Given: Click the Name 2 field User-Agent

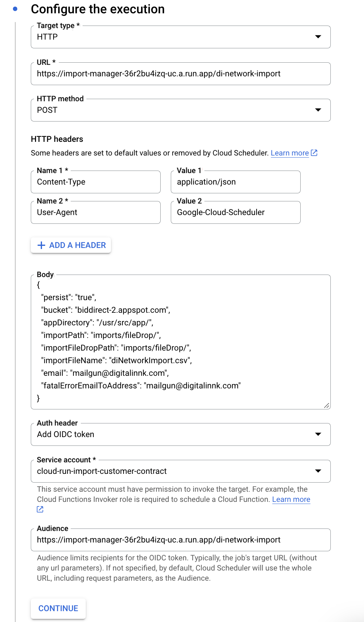Looking at the screenshot, I should 96,212.
